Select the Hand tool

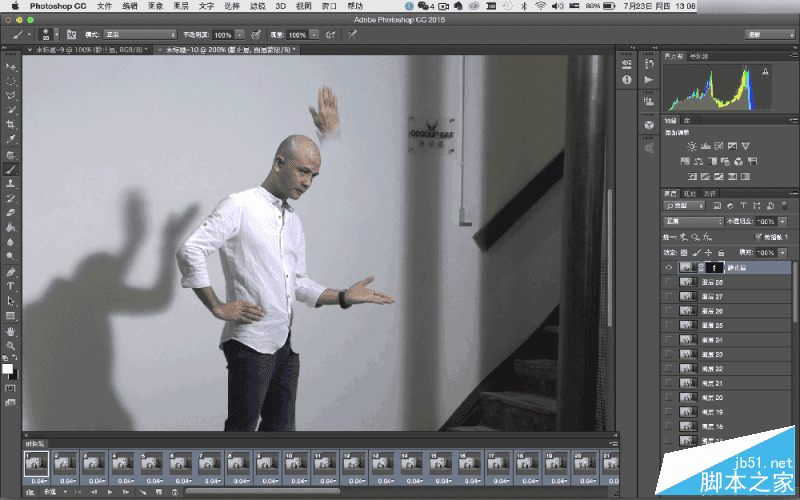[x=11, y=331]
